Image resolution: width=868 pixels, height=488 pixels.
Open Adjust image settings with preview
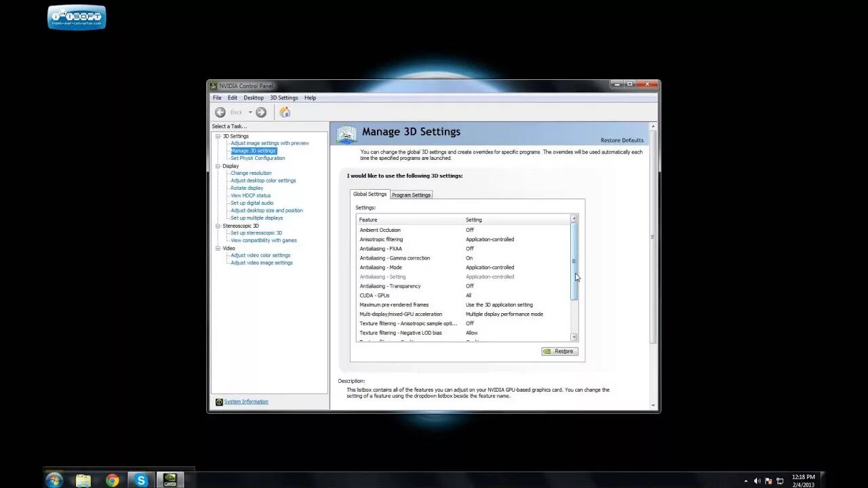[x=270, y=143]
